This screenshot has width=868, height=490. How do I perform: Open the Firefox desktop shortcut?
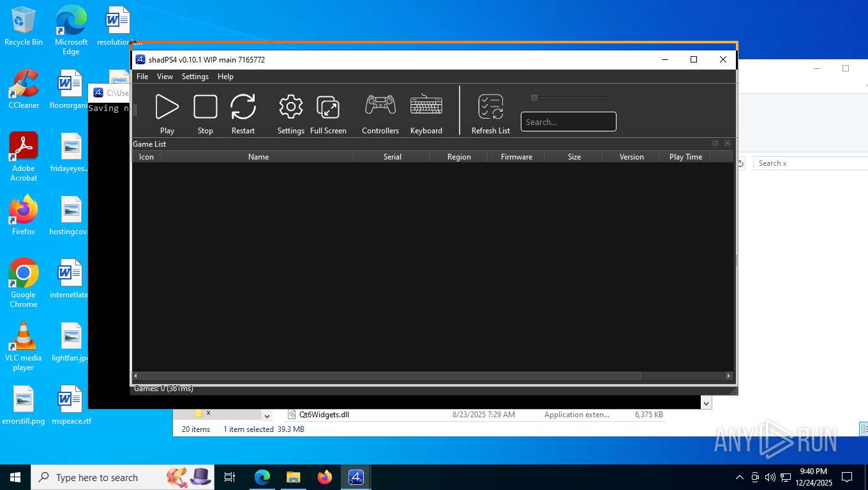point(24,216)
